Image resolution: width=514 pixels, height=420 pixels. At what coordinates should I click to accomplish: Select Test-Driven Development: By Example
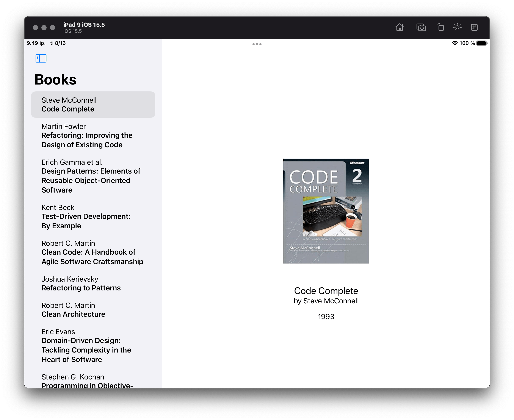pyautogui.click(x=86, y=216)
